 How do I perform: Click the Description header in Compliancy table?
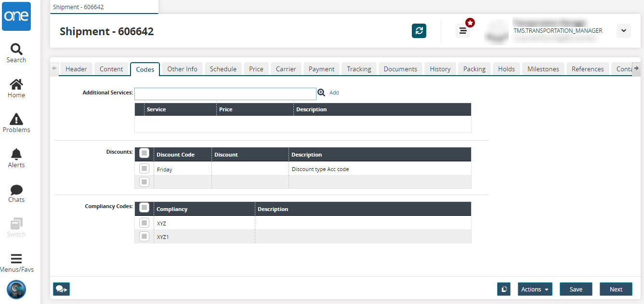pyautogui.click(x=363, y=209)
